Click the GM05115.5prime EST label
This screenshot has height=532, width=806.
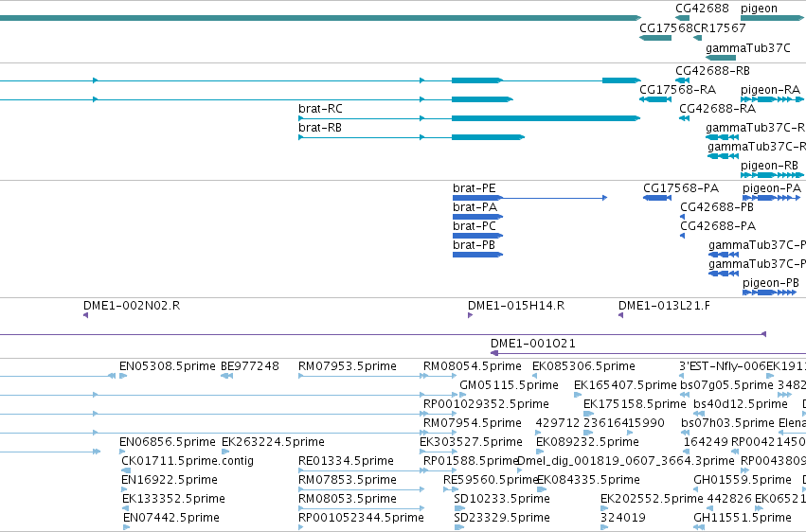click(x=509, y=385)
